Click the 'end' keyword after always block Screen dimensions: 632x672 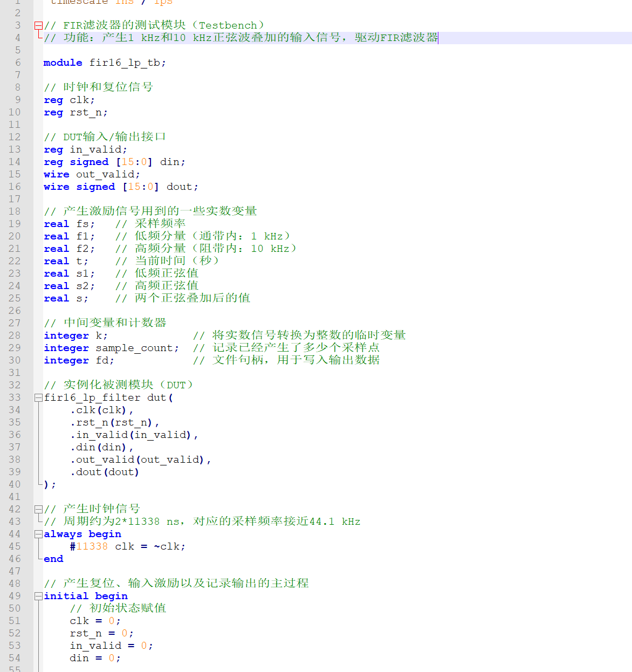tap(53, 559)
